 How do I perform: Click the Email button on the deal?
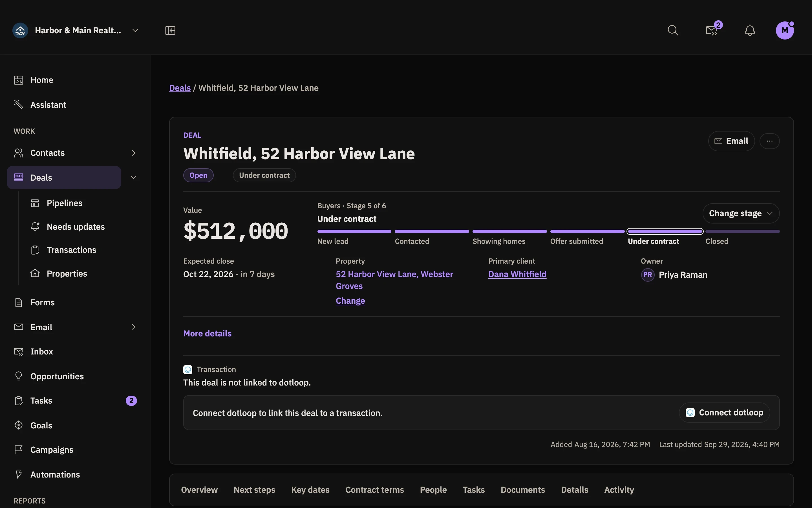[x=731, y=141]
